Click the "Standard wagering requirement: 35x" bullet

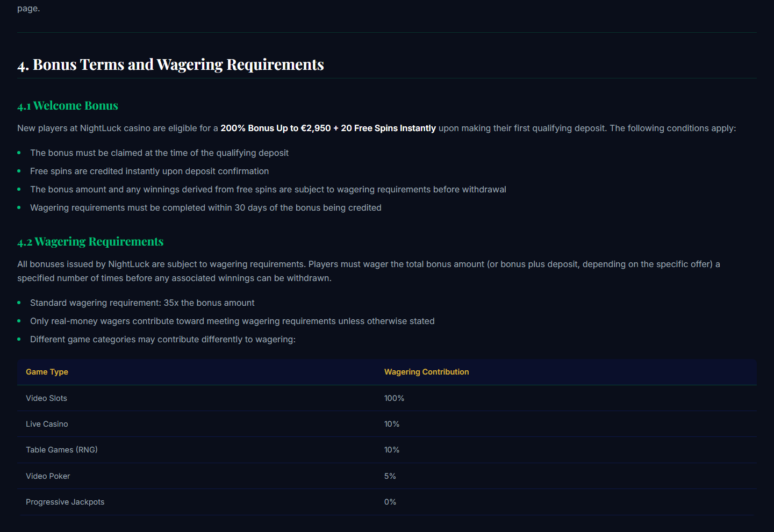[142, 303]
